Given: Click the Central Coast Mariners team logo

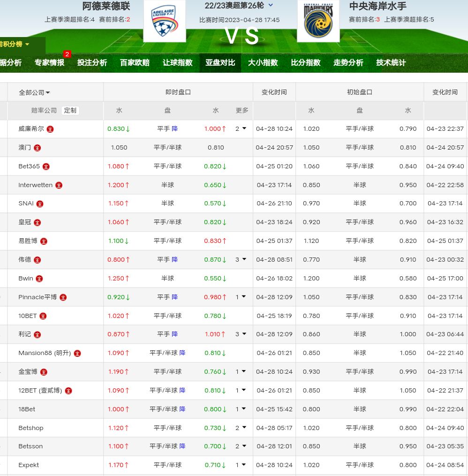Looking at the screenshot, I should tap(318, 22).
